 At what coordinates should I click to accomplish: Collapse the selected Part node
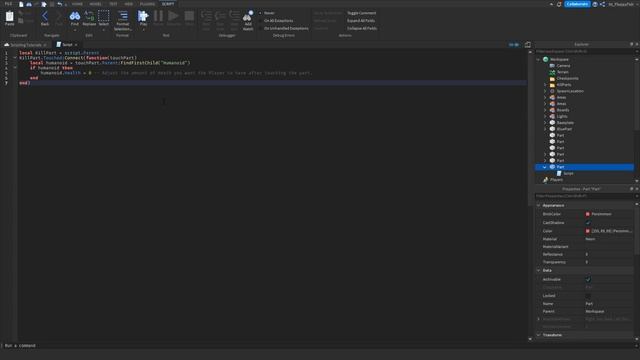point(545,167)
